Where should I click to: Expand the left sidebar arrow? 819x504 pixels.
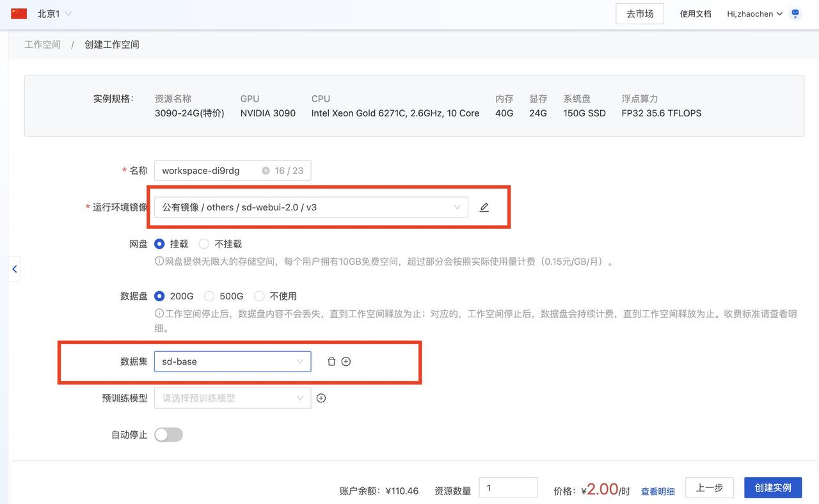click(15, 269)
